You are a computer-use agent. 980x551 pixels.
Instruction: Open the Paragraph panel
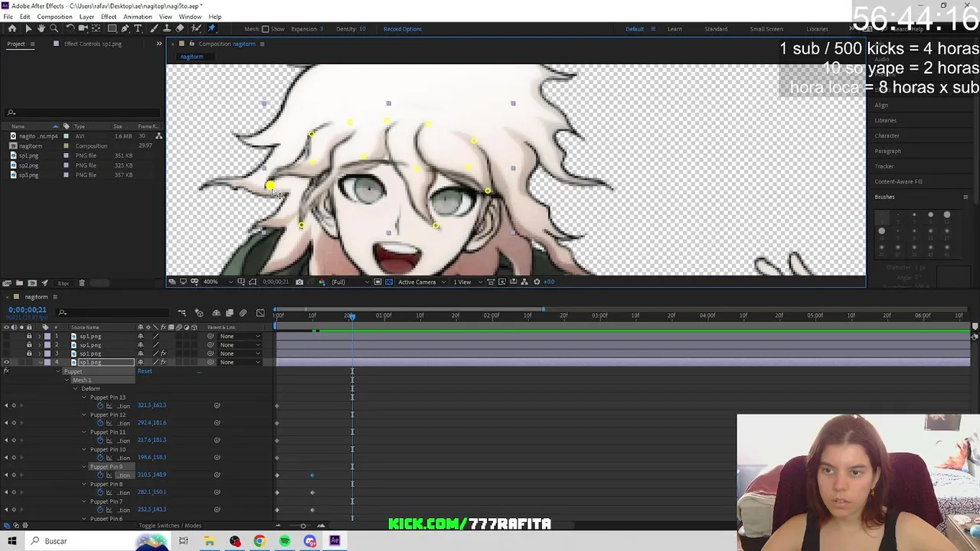coord(888,151)
